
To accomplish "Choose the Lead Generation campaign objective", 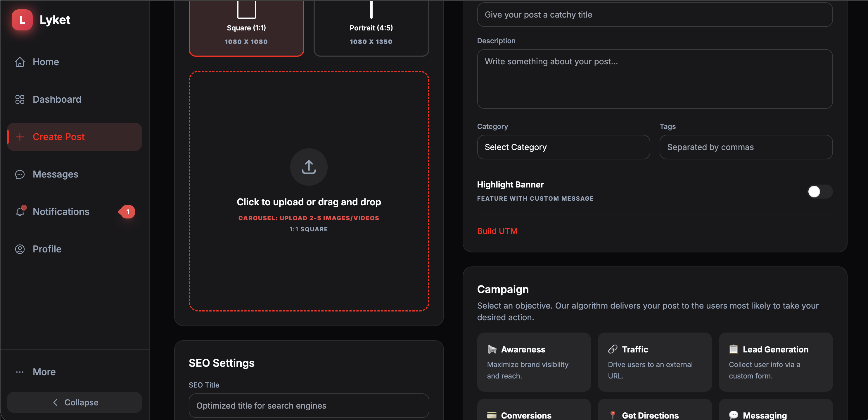I will click(x=776, y=362).
